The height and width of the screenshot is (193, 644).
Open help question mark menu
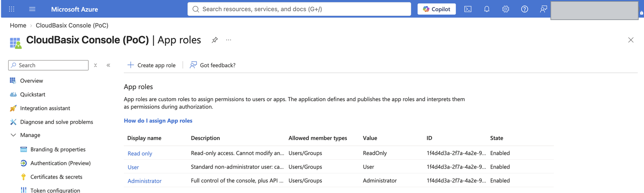click(x=525, y=9)
